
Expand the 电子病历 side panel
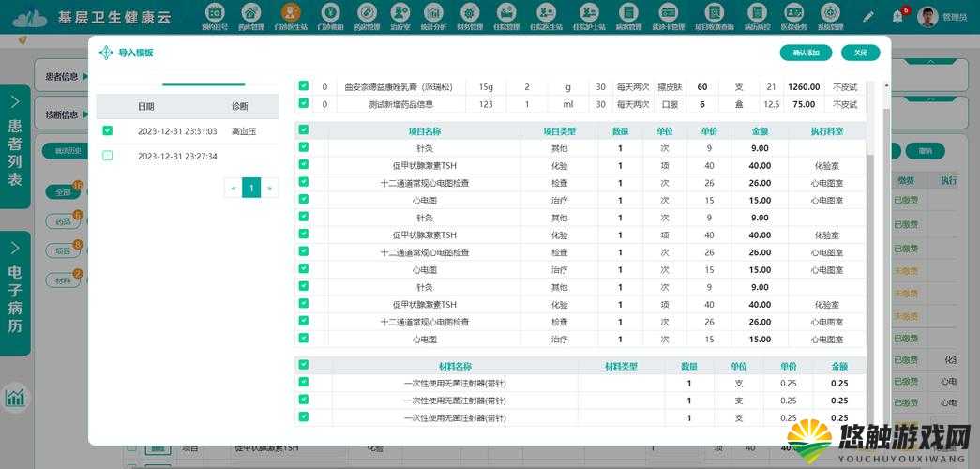(15, 293)
